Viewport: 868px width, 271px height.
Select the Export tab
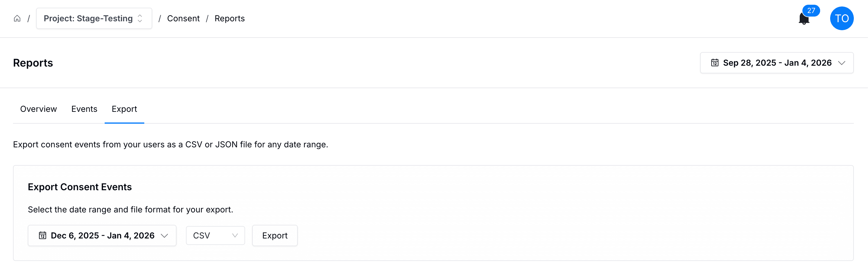click(x=124, y=109)
